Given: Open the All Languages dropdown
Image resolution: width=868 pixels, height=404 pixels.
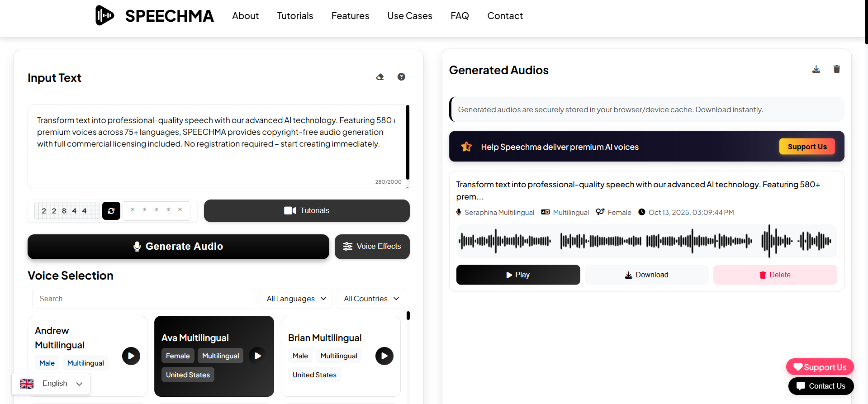Looking at the screenshot, I should [x=296, y=299].
